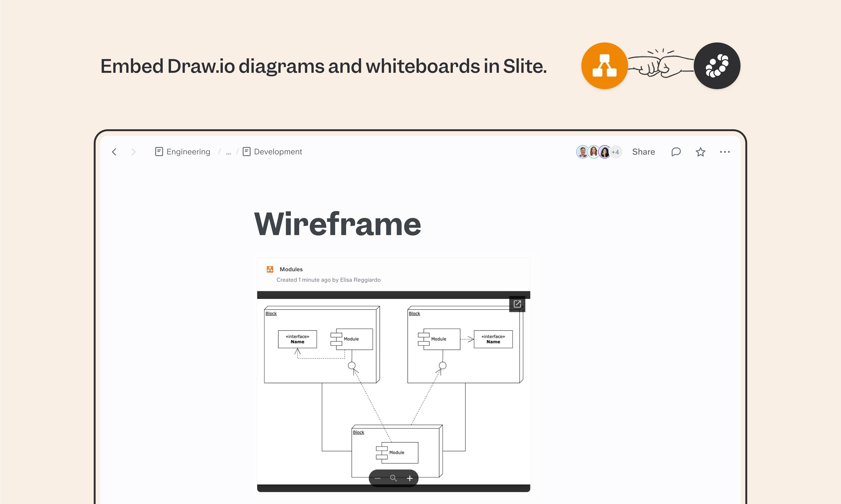Open the Engineering breadcrumb
Image resolution: width=841 pixels, height=504 pixels.
[x=188, y=152]
